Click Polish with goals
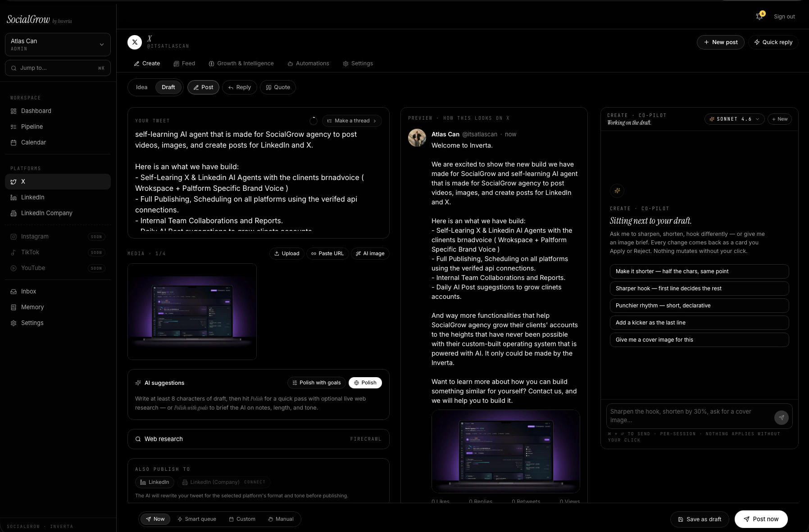The image size is (809, 532). pyautogui.click(x=317, y=383)
